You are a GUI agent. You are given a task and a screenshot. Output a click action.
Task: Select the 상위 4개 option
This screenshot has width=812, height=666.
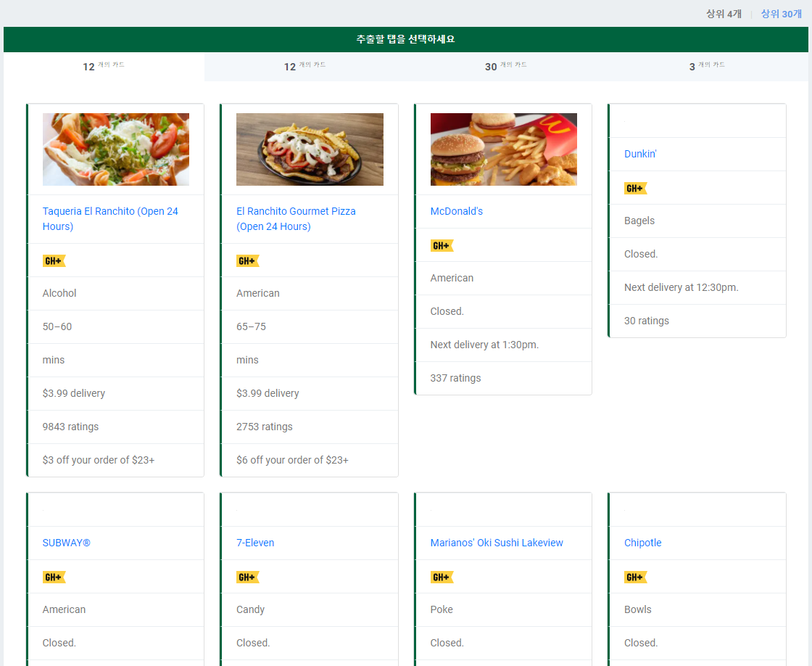pos(724,14)
